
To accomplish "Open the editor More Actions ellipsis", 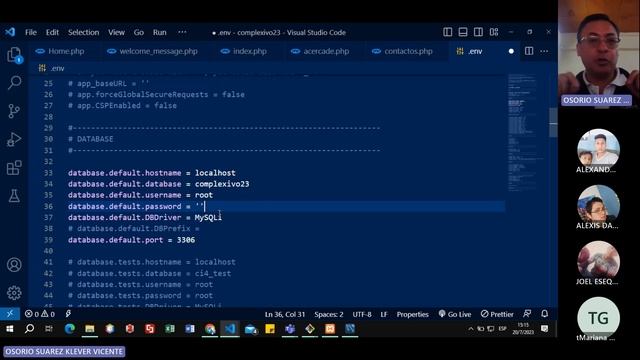I will click(x=544, y=51).
